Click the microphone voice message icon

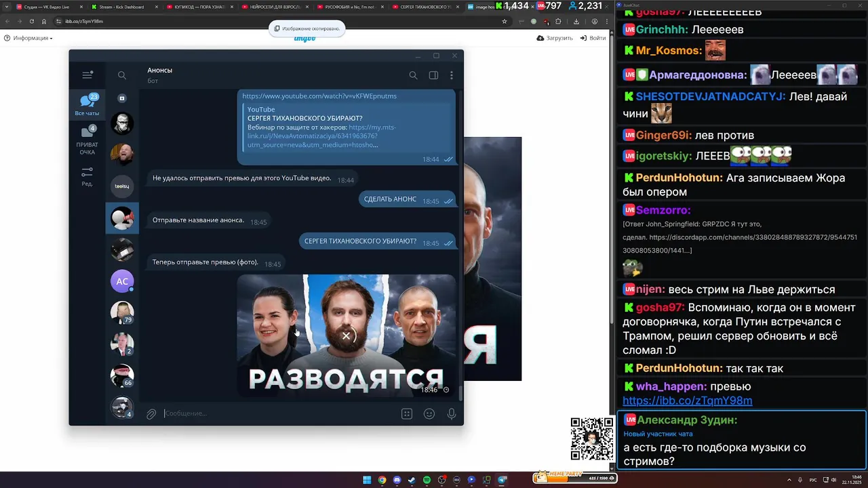452,413
